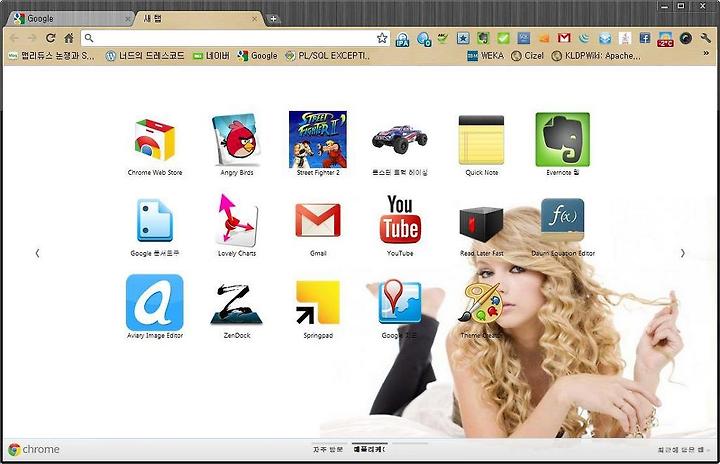The image size is (720, 464).
Task: Open the KLDPWiki: Apache bookmark
Action: 596,56
